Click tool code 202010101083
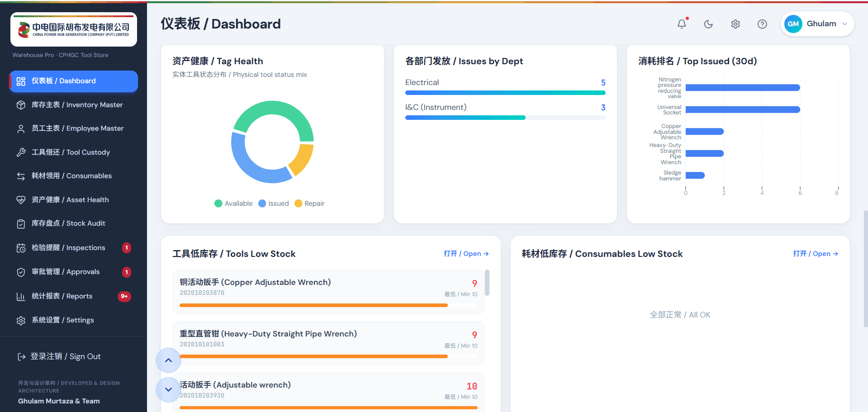The image size is (868, 412). (x=202, y=345)
